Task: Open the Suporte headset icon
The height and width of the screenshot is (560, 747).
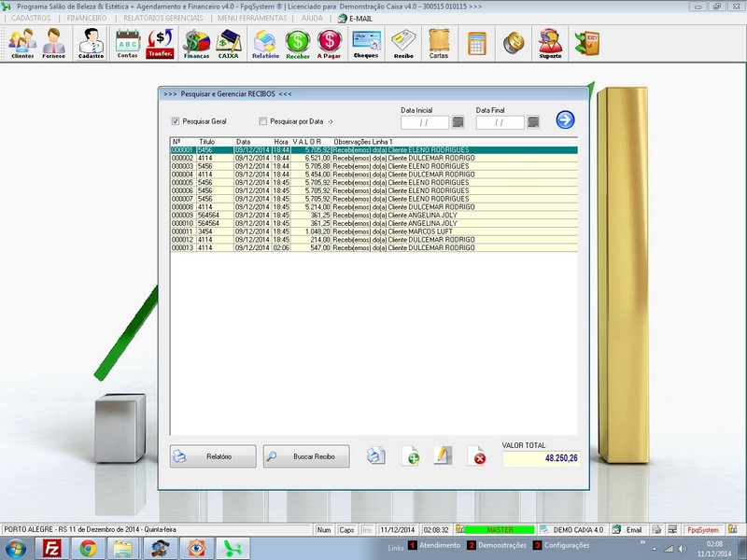Action: click(550, 43)
